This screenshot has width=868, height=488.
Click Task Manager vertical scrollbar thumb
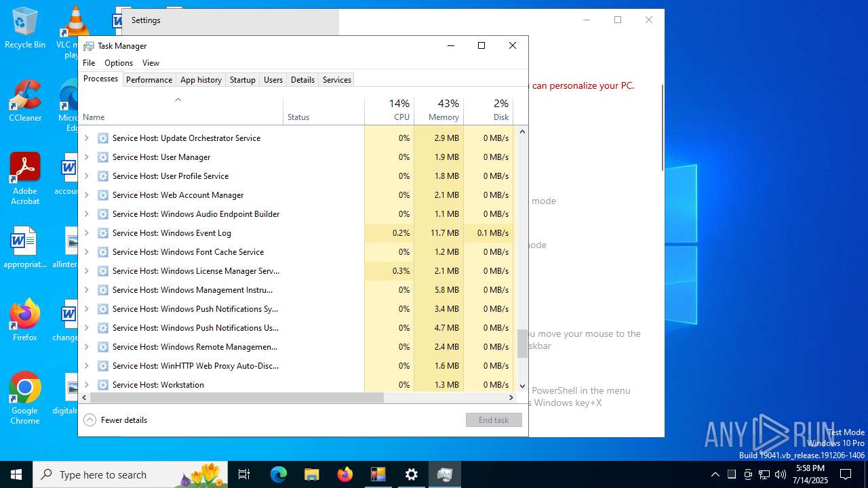click(522, 344)
